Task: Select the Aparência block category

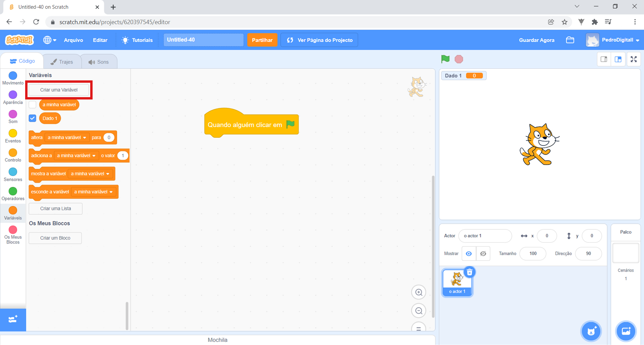Action: click(13, 97)
